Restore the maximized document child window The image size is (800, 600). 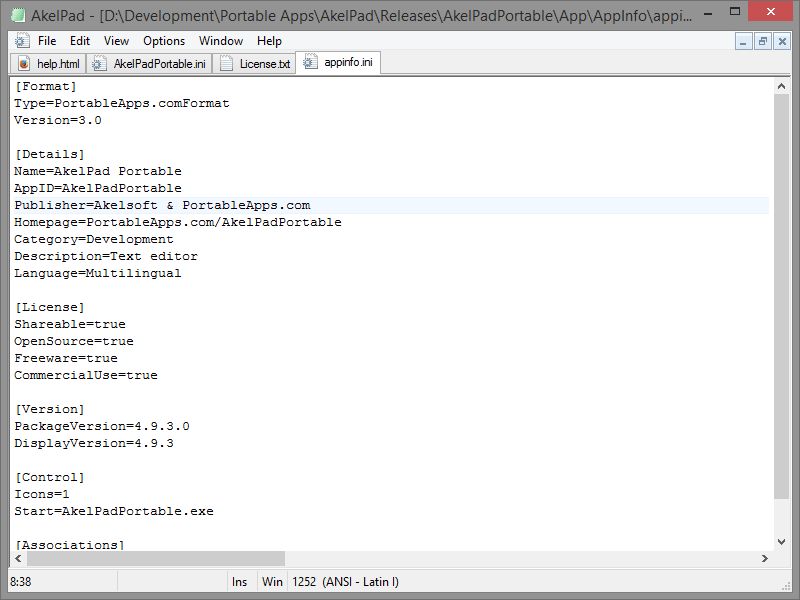pos(765,41)
